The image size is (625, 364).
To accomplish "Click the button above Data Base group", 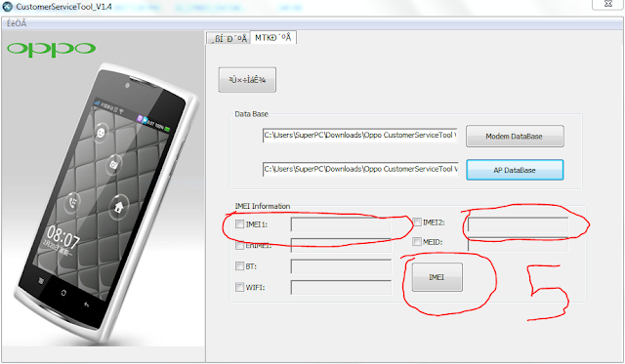I will (247, 80).
